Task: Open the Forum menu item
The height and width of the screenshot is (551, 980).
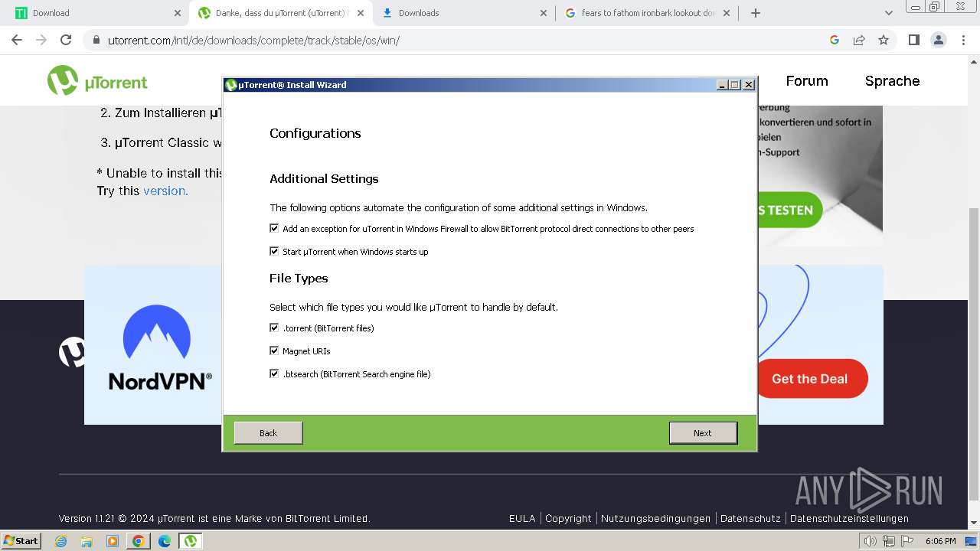Action: [807, 81]
